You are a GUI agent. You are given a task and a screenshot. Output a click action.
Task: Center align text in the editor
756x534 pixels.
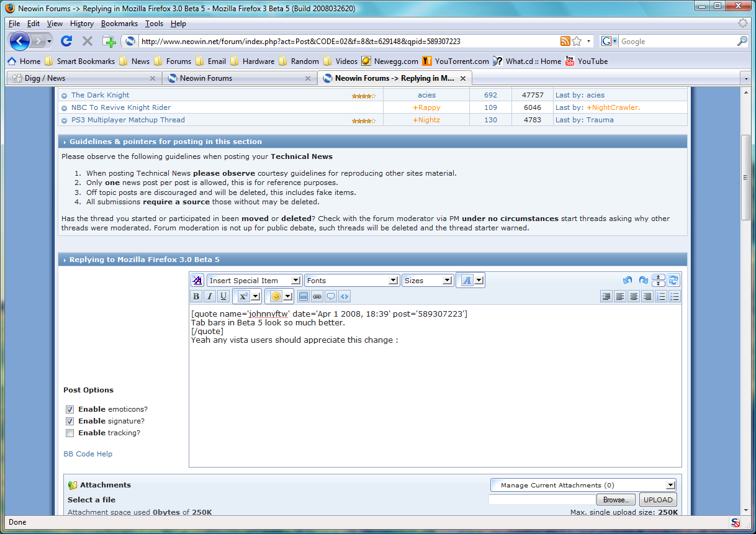coord(634,297)
